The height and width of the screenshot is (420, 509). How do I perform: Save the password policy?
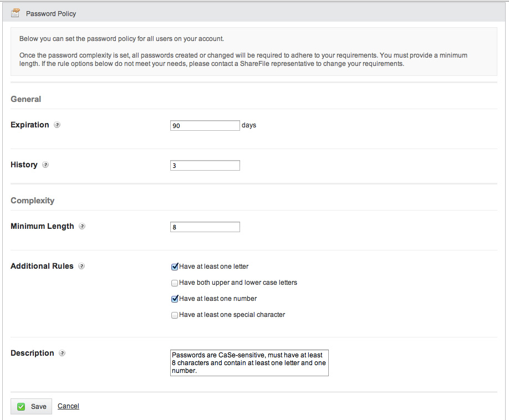[x=31, y=406]
